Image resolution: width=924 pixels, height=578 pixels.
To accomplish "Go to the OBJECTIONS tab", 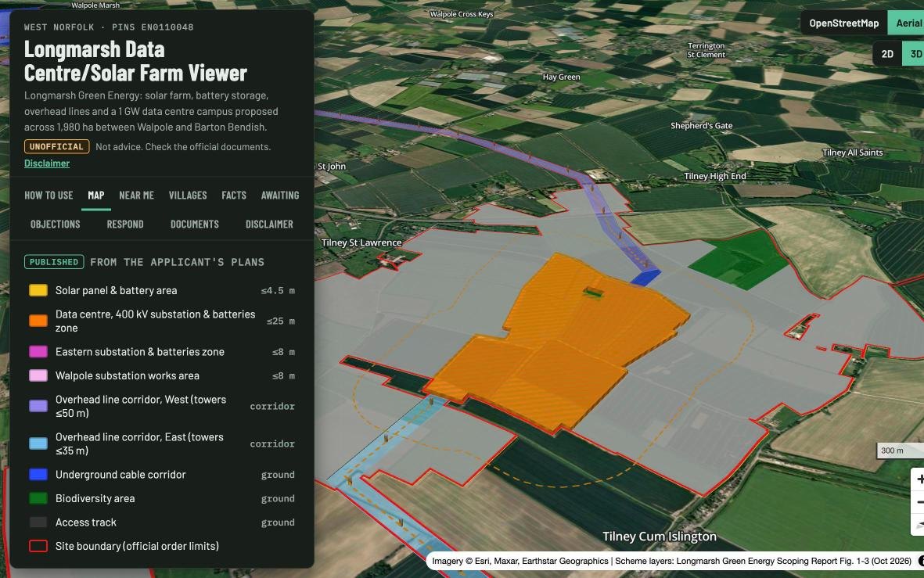I will [x=55, y=224].
